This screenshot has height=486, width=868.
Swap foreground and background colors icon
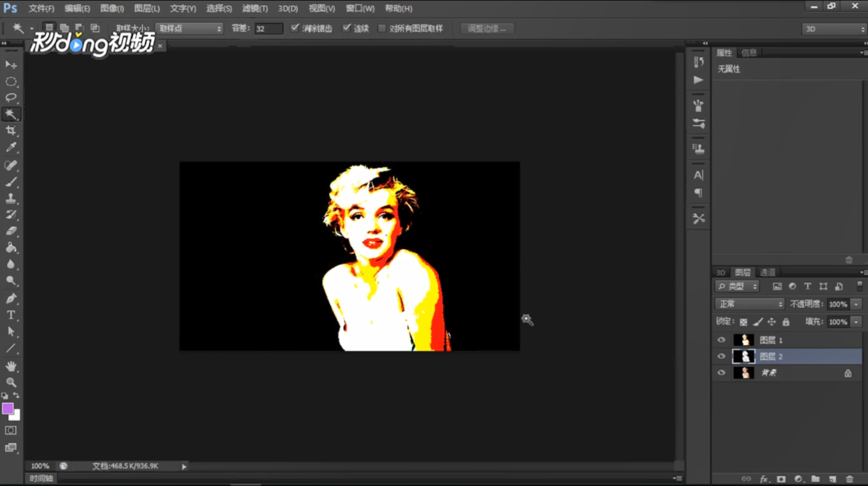click(x=16, y=396)
